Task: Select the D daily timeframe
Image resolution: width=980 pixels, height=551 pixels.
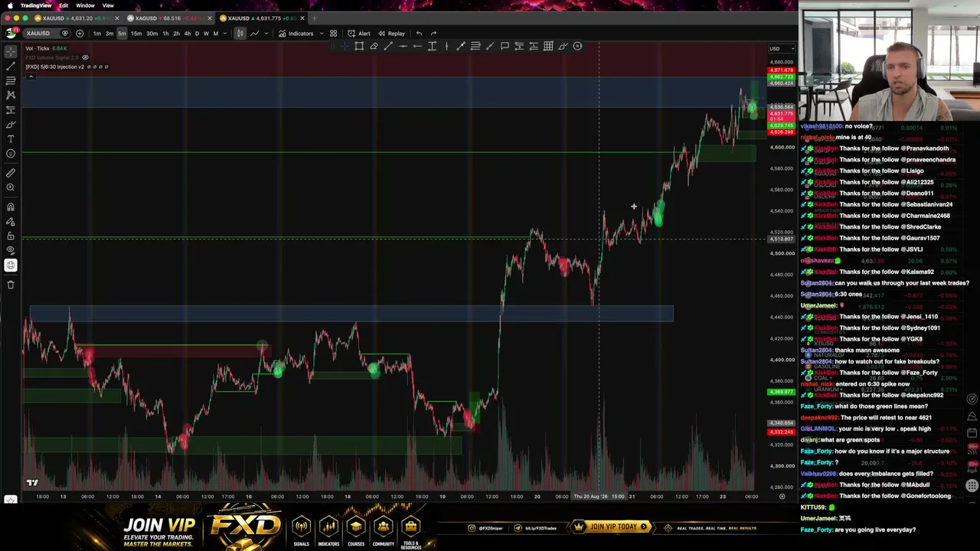Action: (x=197, y=33)
